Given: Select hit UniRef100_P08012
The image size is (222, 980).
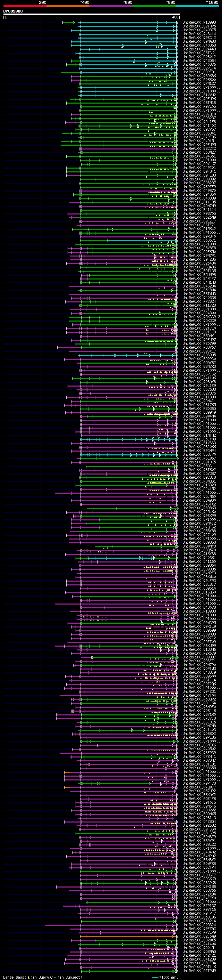Looking at the screenshot, I should coord(199,57).
